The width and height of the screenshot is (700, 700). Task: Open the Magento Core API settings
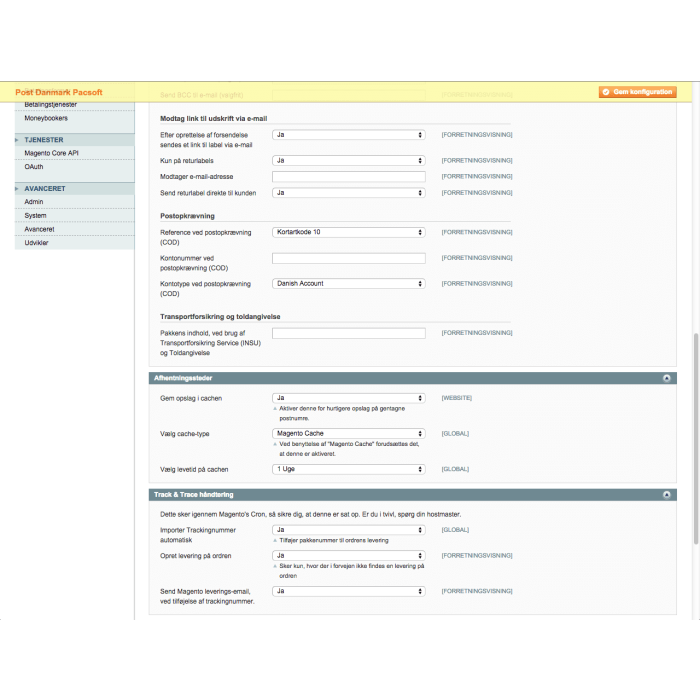coord(51,153)
